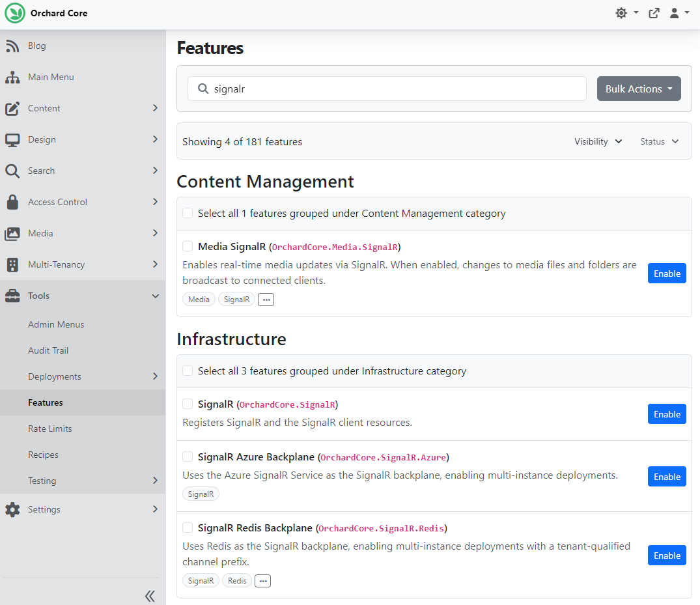The height and width of the screenshot is (605, 700).
Task: Focus the features search field containing signalr
Action: (387, 89)
